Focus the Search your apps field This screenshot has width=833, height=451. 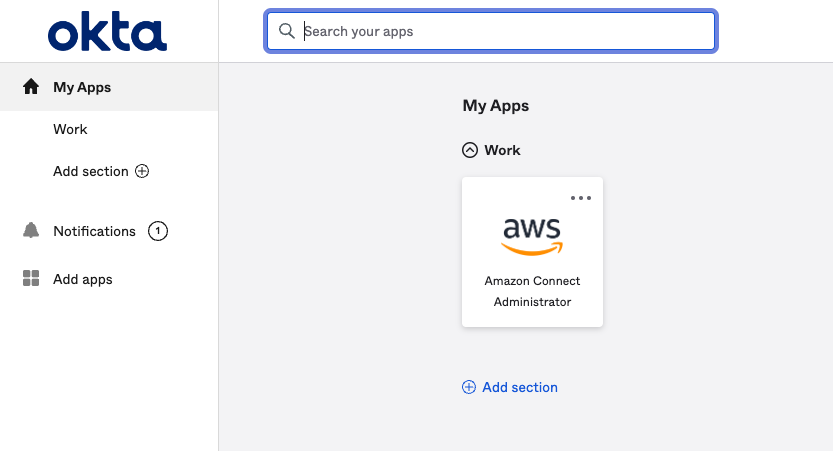[500, 31]
